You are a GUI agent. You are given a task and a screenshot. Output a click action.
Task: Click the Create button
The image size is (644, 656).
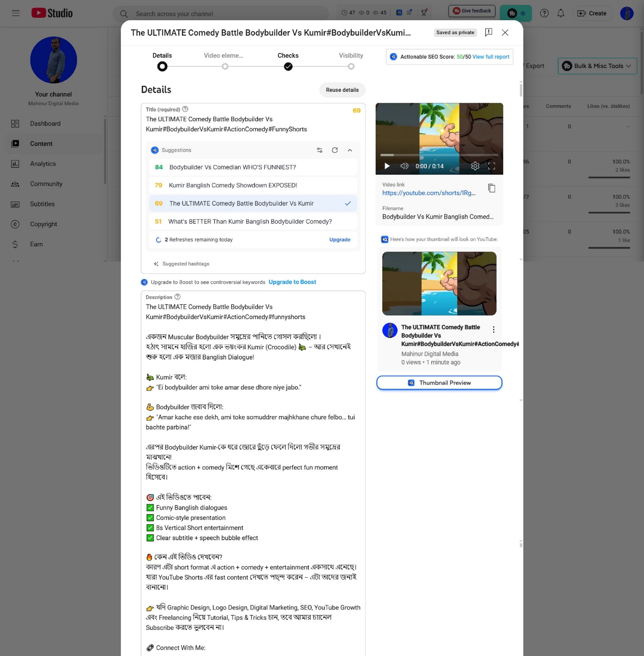[592, 13]
